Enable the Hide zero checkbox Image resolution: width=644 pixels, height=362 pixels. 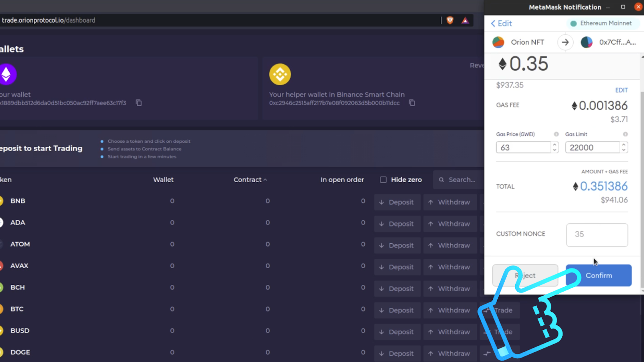tap(383, 180)
